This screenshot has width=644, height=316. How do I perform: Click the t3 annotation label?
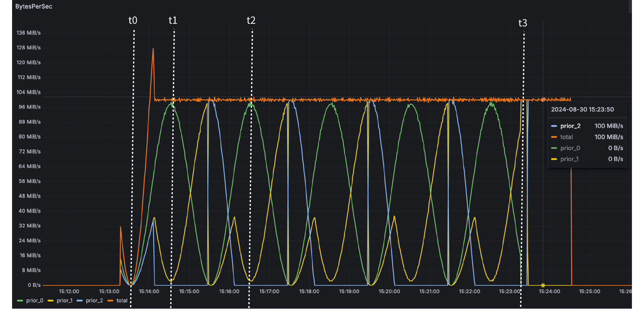523,23
